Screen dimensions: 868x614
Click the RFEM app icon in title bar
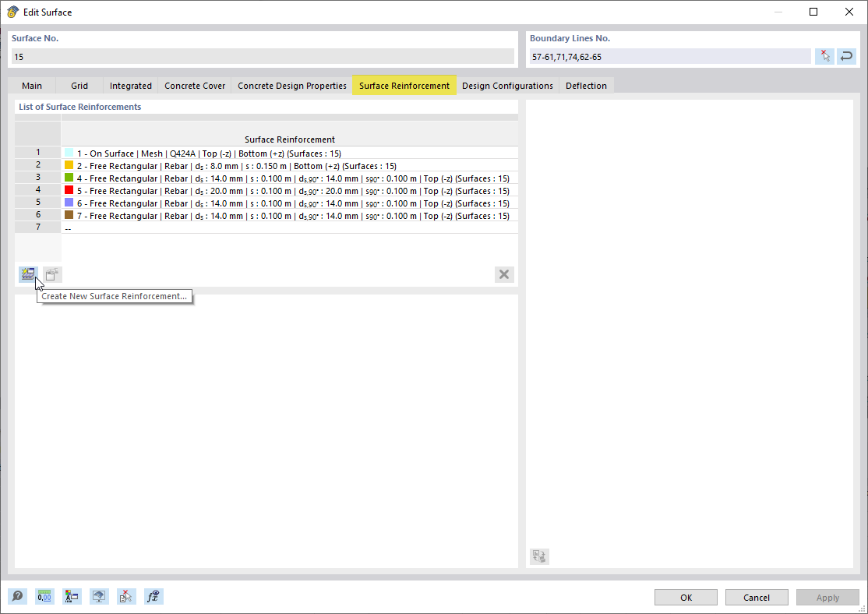(x=12, y=12)
